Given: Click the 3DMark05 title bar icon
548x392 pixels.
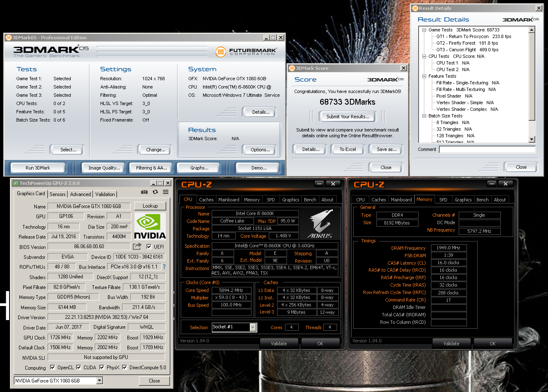Looking at the screenshot, I should click(8, 38).
